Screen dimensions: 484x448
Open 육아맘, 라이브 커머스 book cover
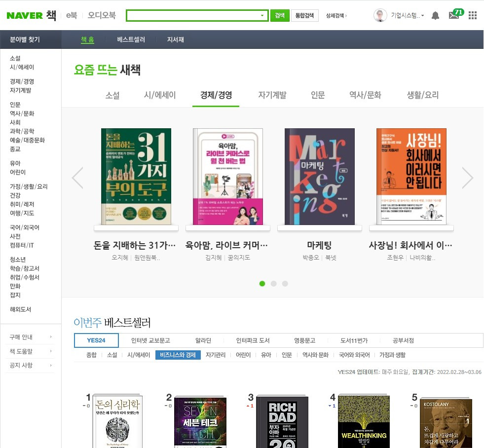(x=228, y=177)
